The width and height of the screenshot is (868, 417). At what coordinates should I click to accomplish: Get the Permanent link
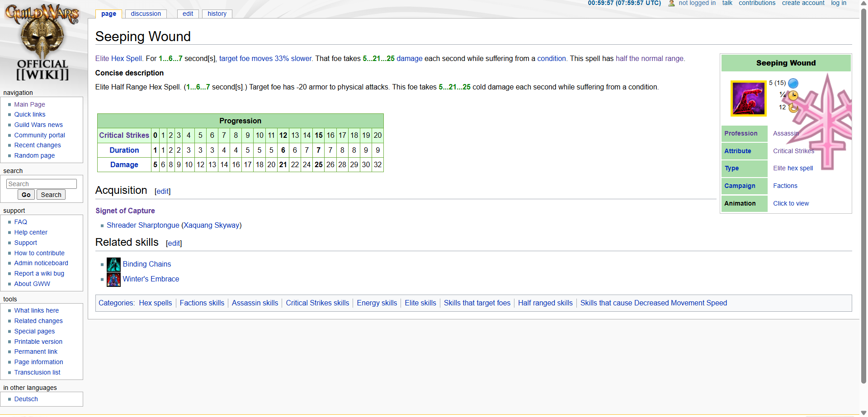tap(36, 351)
